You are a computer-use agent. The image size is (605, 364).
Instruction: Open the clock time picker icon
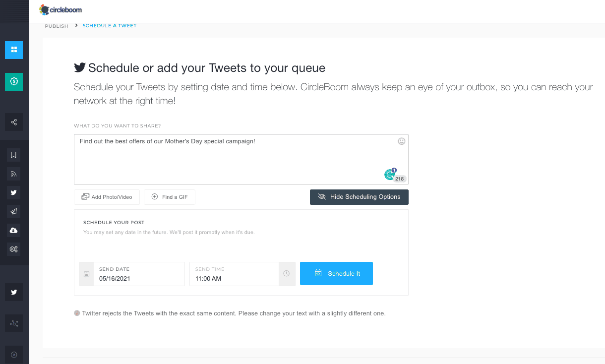pos(287,274)
